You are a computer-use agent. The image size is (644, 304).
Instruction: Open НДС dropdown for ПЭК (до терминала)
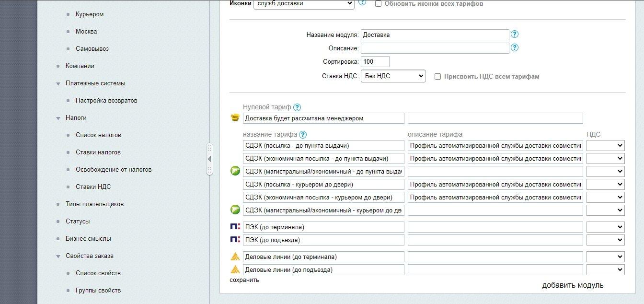605,227
